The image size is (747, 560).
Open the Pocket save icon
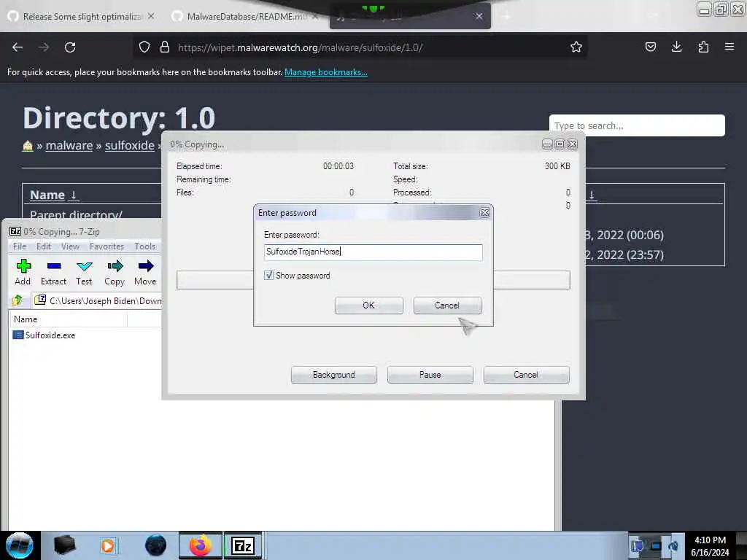[x=650, y=47]
